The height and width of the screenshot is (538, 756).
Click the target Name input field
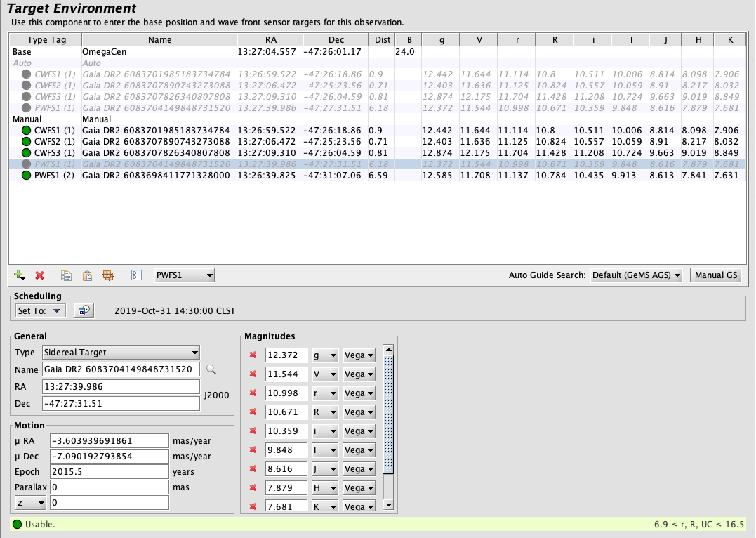pyautogui.click(x=121, y=369)
